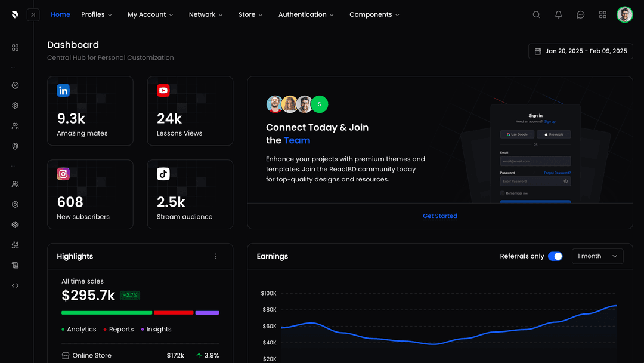This screenshot has height=363, width=644.
Task: Open the search icon in the top bar
Action: pyautogui.click(x=537, y=14)
